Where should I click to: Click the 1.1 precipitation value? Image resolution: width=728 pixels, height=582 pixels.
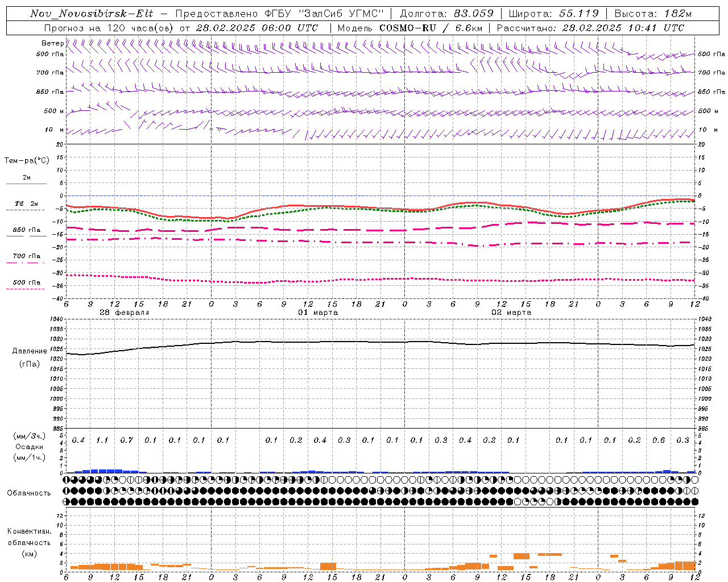pyautogui.click(x=102, y=440)
